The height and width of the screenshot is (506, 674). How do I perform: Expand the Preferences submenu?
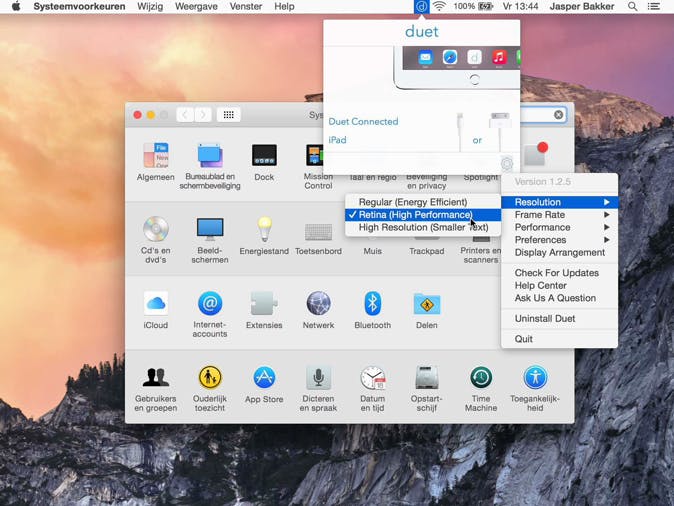(x=560, y=239)
